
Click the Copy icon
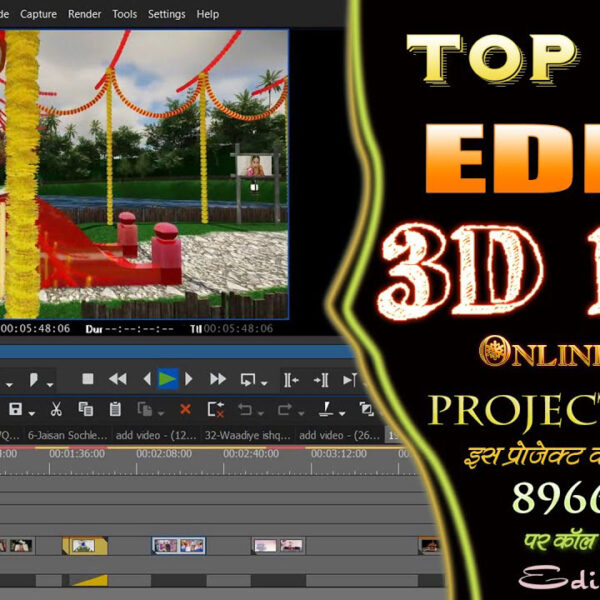(85, 409)
